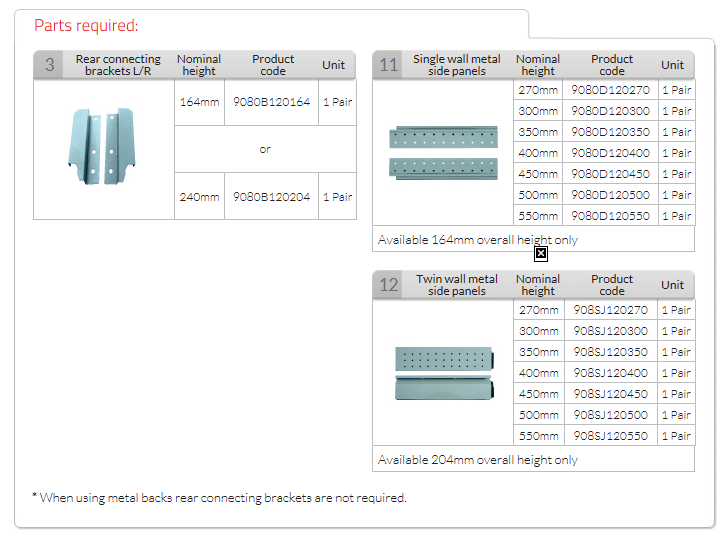Click the number 3 part badge
This screenshot has height=540, width=728.
coord(49,65)
